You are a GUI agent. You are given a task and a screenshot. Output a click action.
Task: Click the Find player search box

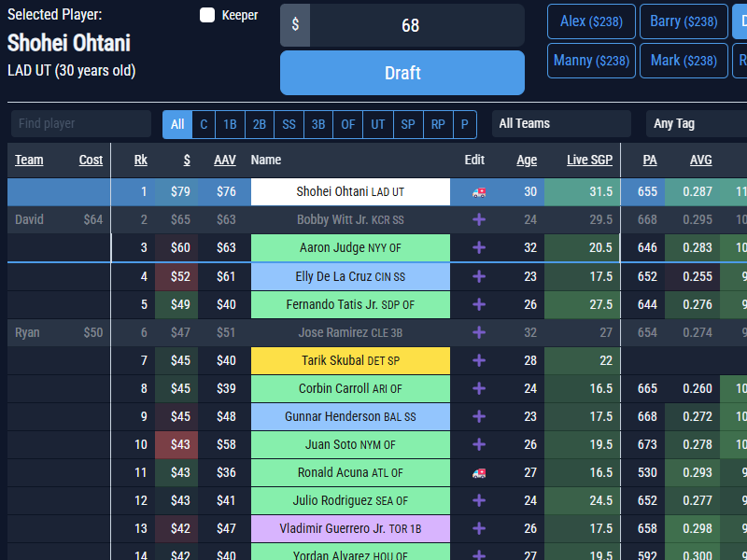click(x=81, y=124)
